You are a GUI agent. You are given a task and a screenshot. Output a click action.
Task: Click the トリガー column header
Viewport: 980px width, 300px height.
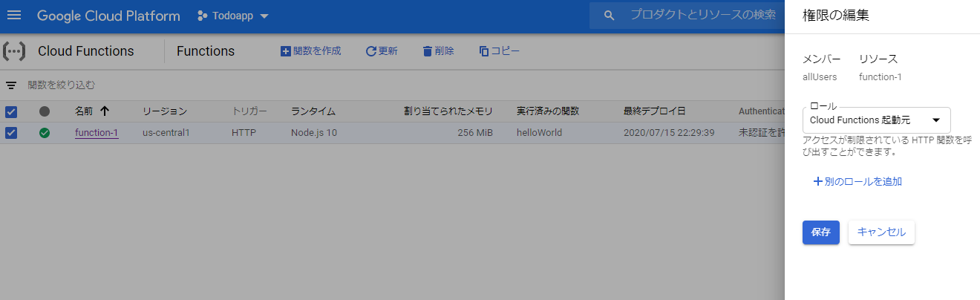coord(249,111)
